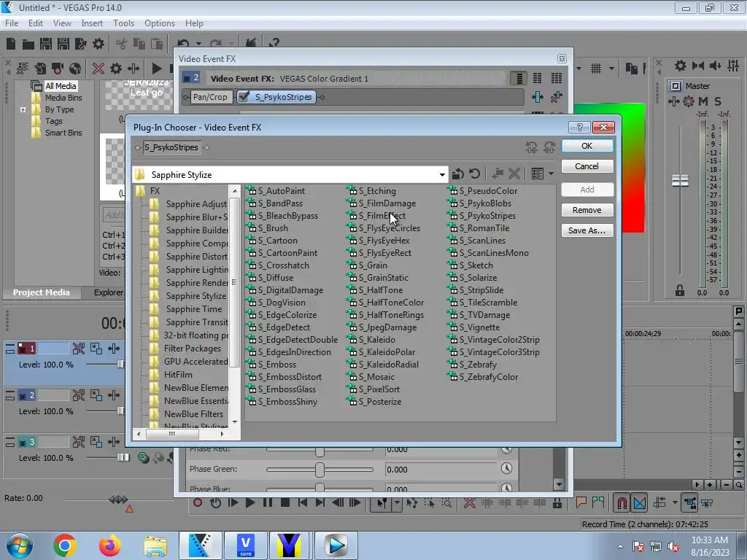Go up one folder level in Plug-In Chooser
747x560 pixels.
coord(458,174)
